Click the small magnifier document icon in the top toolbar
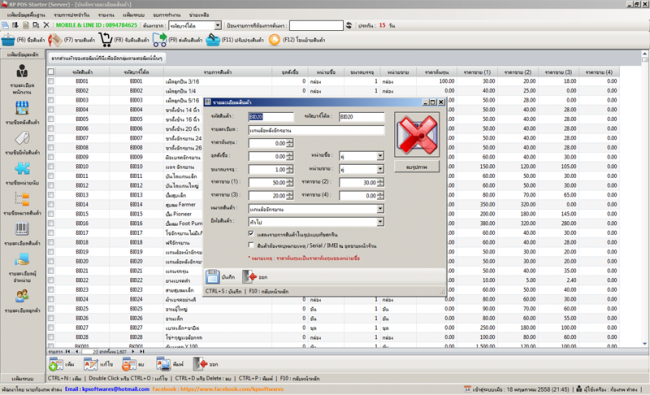This screenshot has height=395, width=650. pos(36,25)
